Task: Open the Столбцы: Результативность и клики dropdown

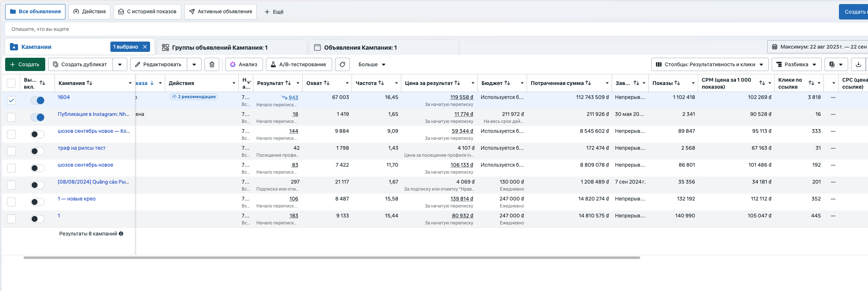Action: coord(710,64)
